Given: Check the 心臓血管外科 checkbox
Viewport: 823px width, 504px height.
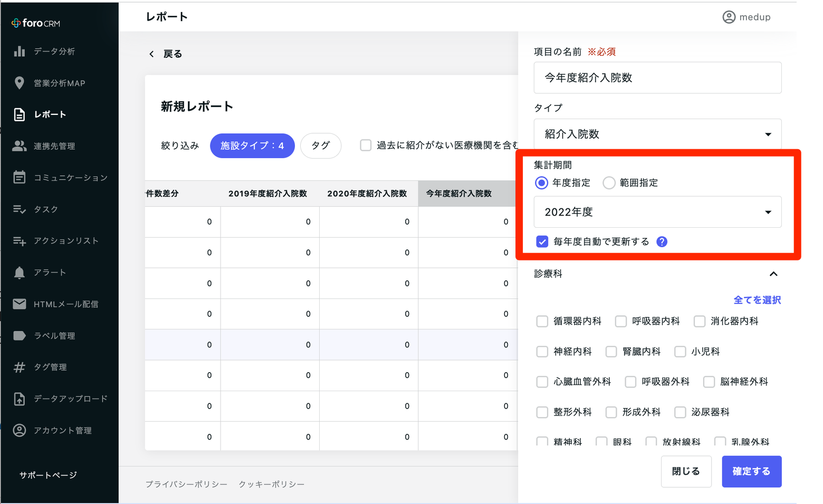Looking at the screenshot, I should coord(542,382).
